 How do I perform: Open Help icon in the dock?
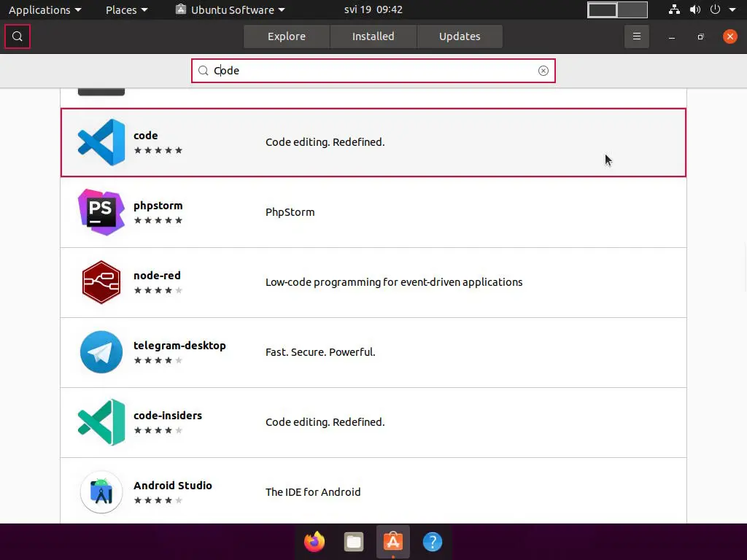tap(433, 542)
